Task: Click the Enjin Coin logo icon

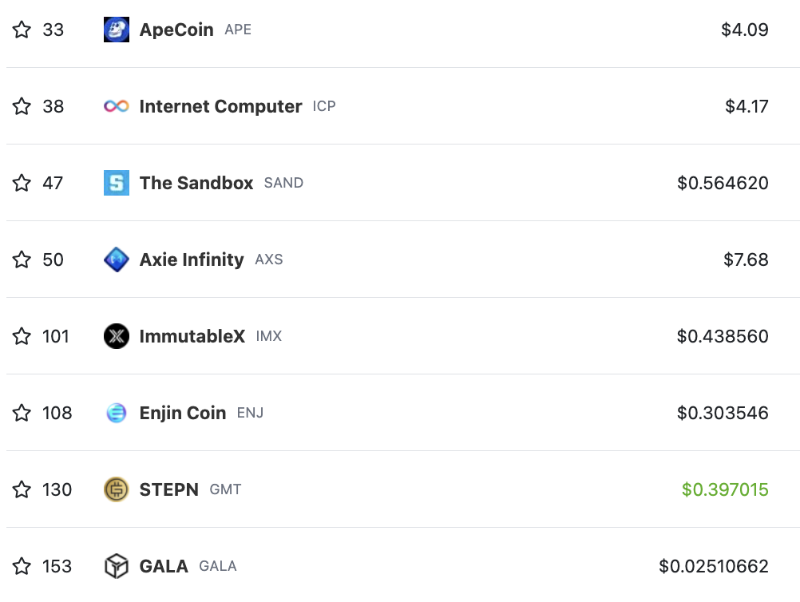Action: coord(116,413)
